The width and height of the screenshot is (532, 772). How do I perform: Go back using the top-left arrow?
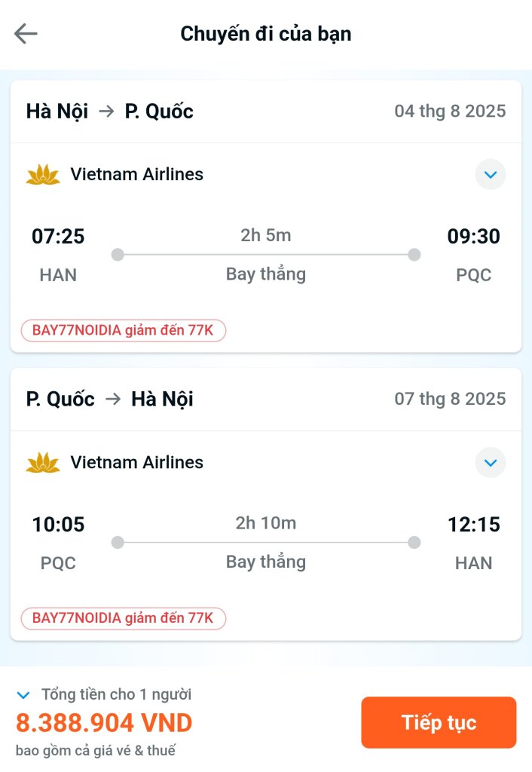click(26, 34)
